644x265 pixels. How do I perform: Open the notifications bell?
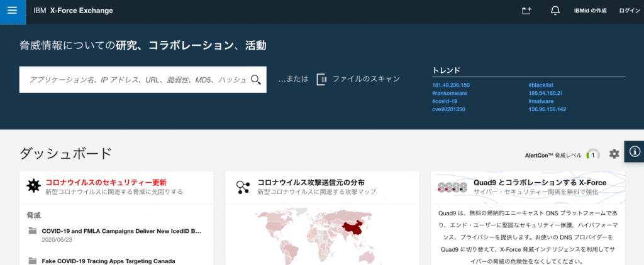[555, 11]
